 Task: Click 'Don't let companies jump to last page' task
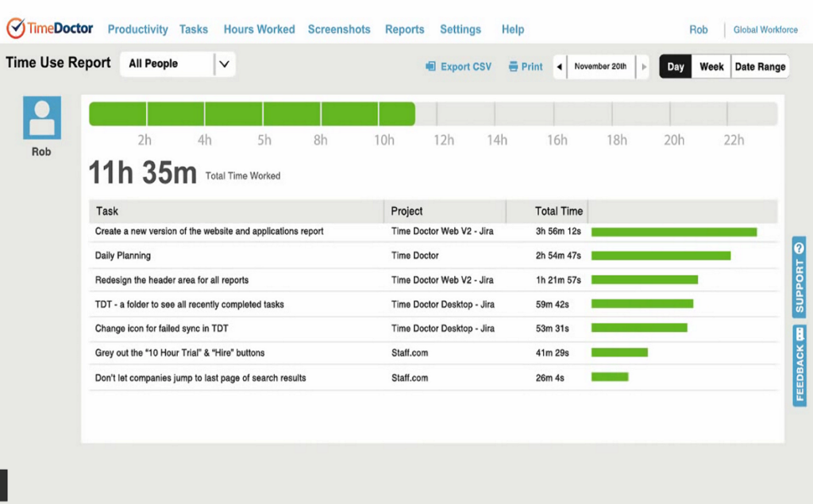tap(200, 378)
